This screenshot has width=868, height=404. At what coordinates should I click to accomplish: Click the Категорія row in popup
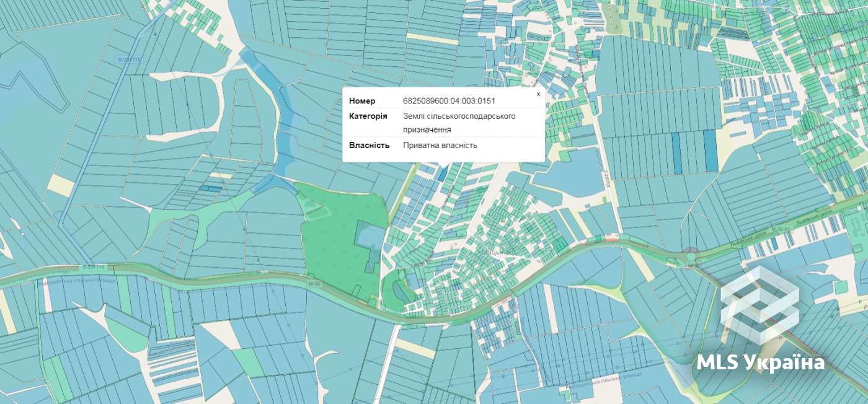point(443,123)
